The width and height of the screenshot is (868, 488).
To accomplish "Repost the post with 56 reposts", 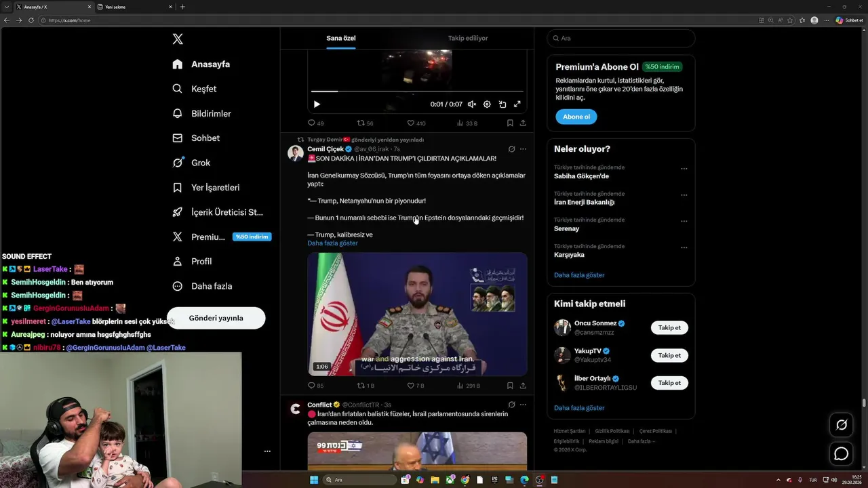I will click(x=365, y=123).
